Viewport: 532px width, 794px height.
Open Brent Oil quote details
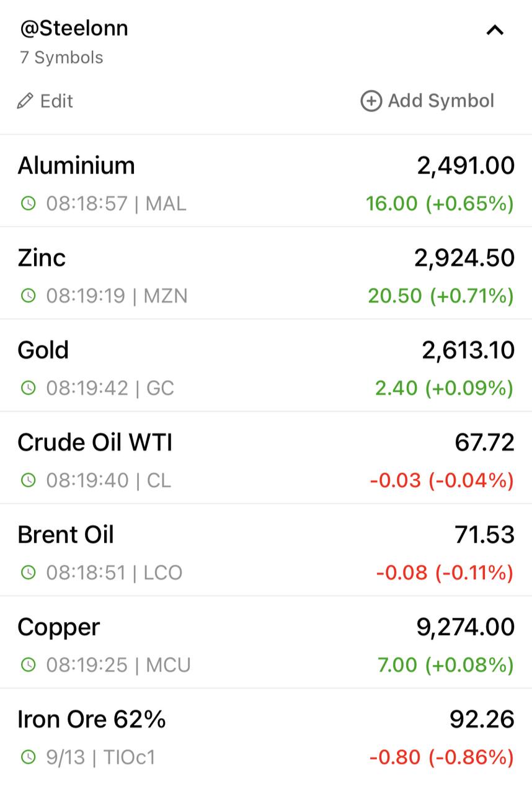pos(266,550)
